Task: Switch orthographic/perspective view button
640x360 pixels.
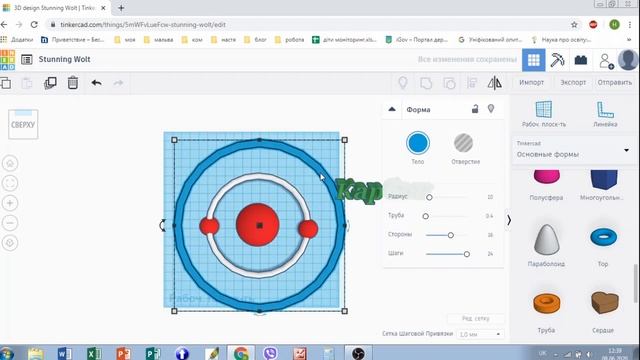Action: tap(10, 243)
